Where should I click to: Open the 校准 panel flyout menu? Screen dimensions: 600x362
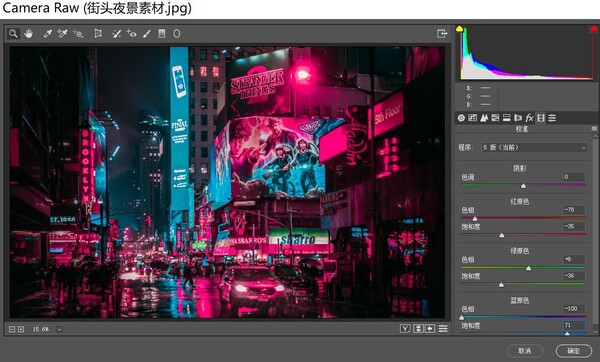[x=594, y=129]
